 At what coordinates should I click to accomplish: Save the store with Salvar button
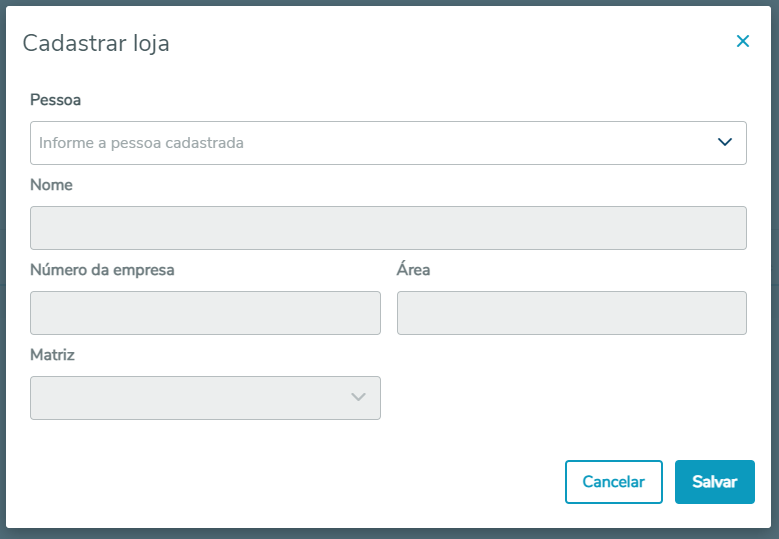(714, 482)
